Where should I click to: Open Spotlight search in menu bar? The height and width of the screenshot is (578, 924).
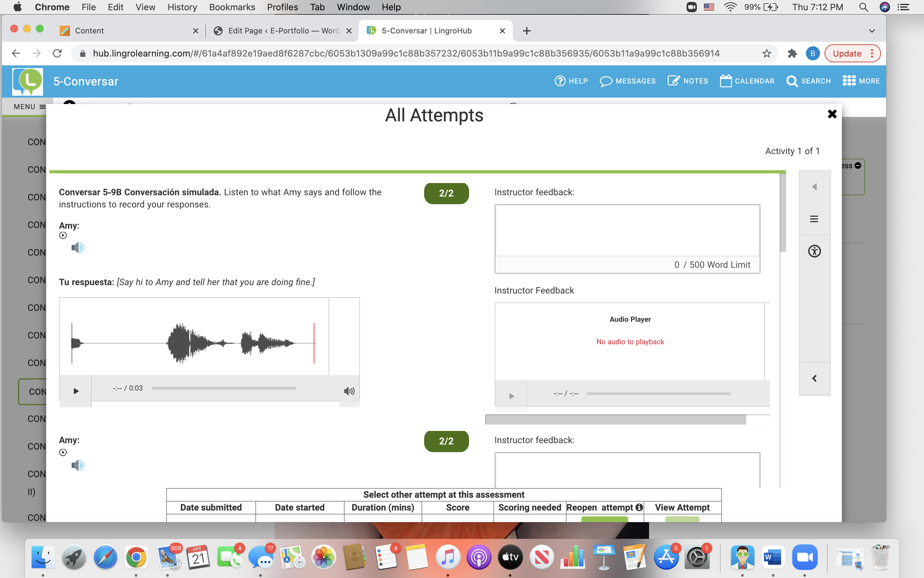click(863, 7)
